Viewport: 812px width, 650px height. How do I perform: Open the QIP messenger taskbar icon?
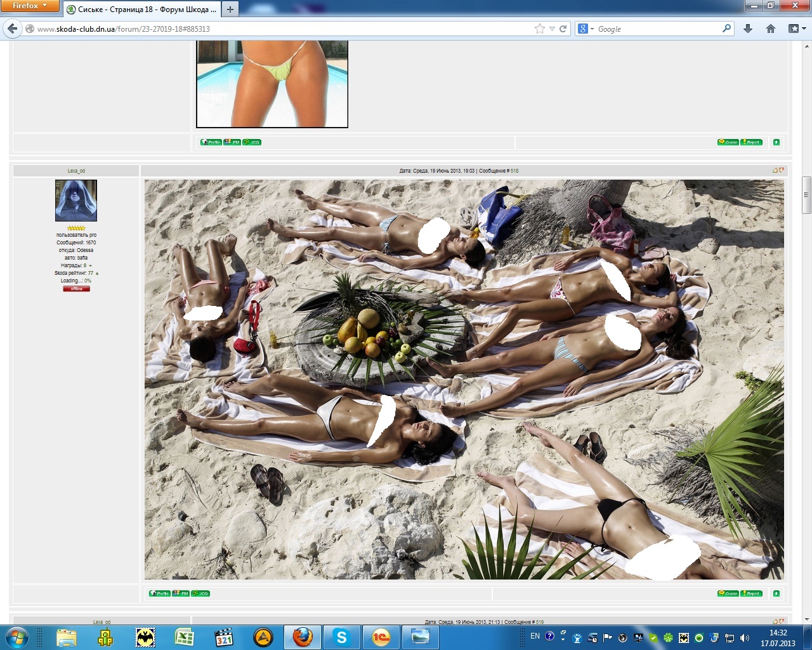pyautogui.click(x=105, y=637)
